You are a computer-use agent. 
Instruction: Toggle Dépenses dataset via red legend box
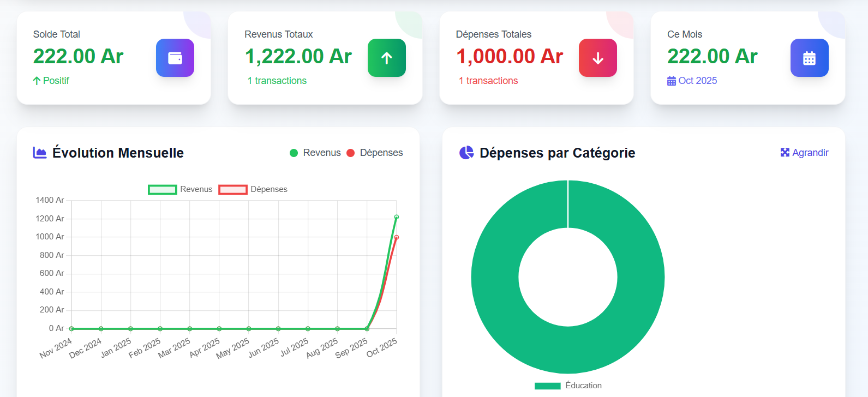point(232,189)
